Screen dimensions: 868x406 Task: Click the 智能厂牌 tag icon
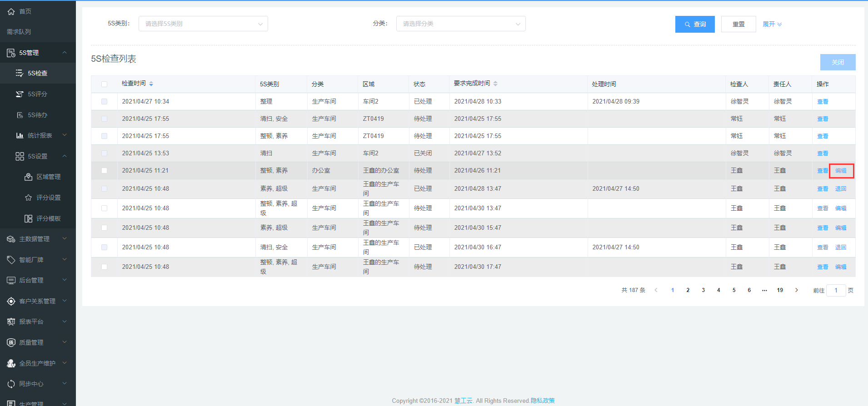click(x=11, y=260)
